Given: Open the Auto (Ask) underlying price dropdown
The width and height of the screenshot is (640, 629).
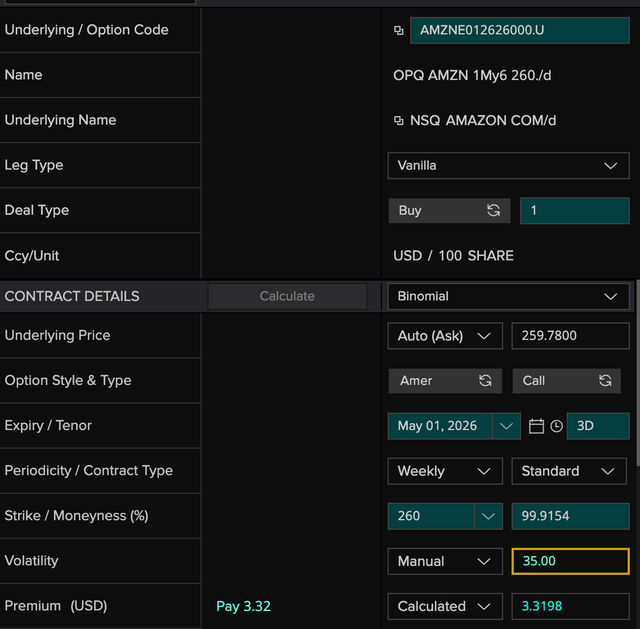Looking at the screenshot, I should [x=445, y=336].
